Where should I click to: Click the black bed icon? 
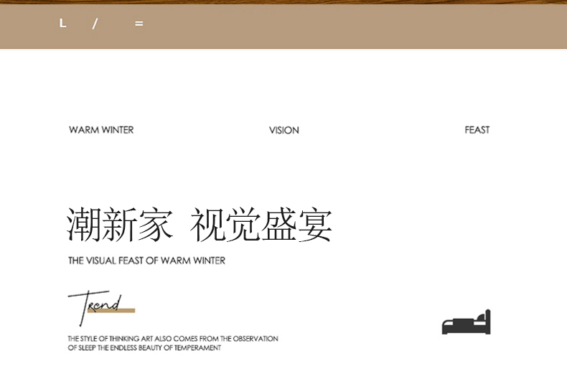coord(466,322)
